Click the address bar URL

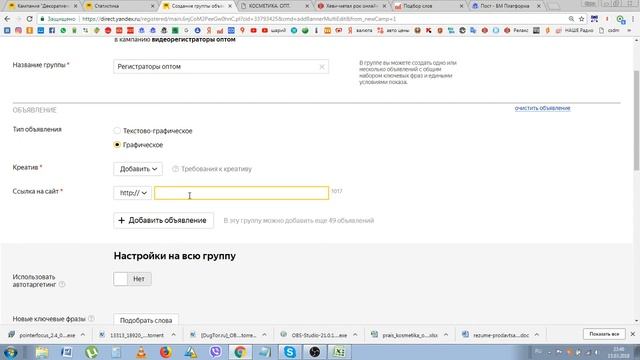239,19
